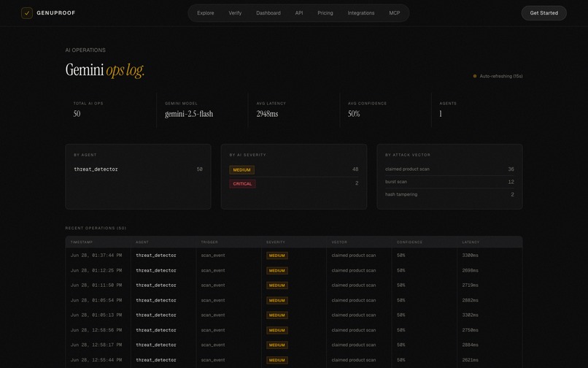The width and height of the screenshot is (588, 368).
Task: Go to the Dashboard nav item
Action: tap(268, 13)
